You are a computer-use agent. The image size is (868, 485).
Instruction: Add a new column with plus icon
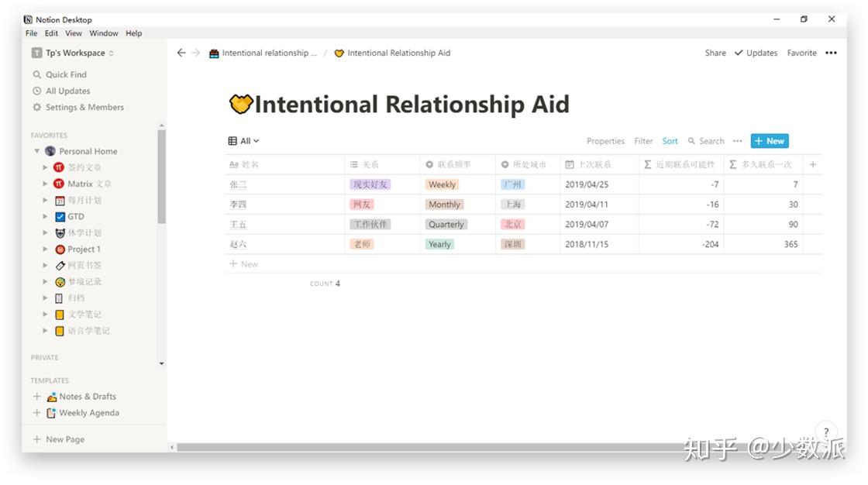click(x=813, y=164)
